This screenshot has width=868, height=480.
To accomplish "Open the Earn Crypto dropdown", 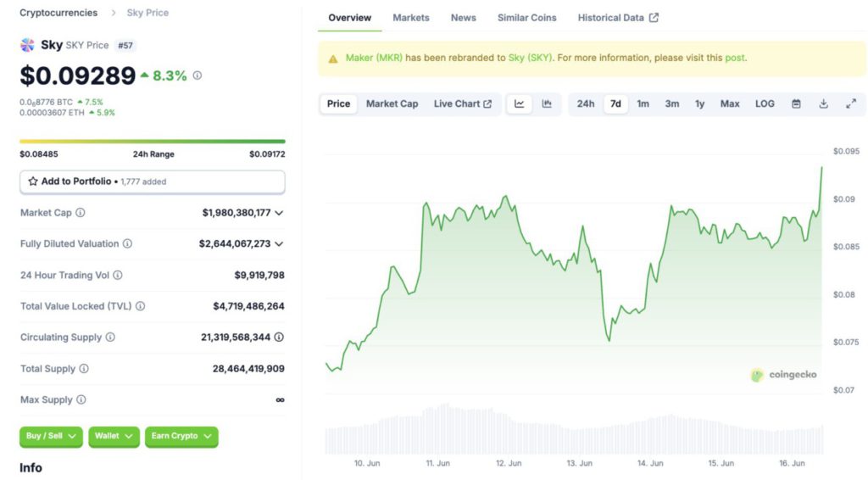I will [x=181, y=436].
